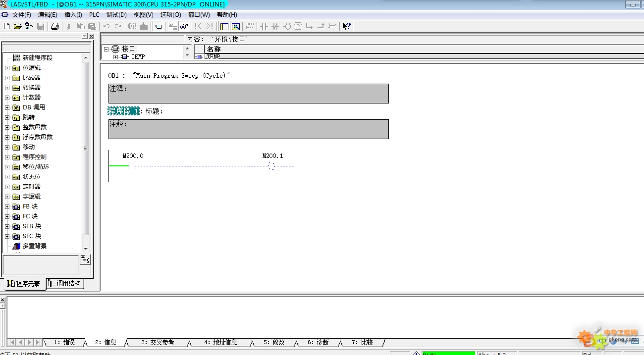Click the Paste clipboard icon
The height and width of the screenshot is (355, 644).
92,26
